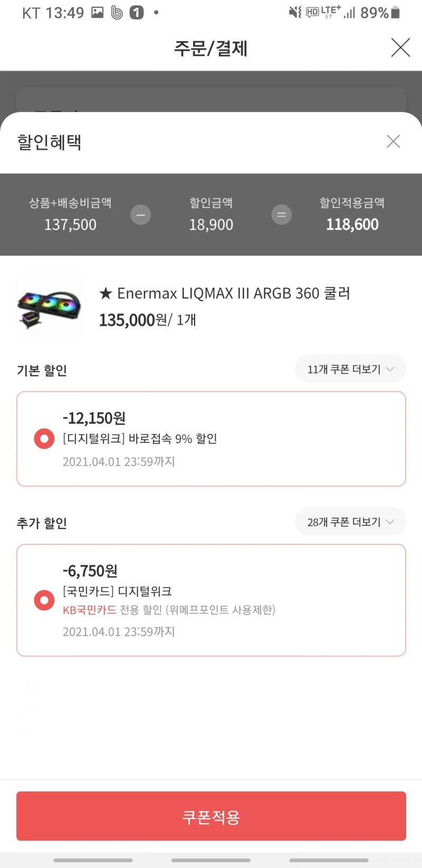Tap the chevron next to 11개 쿠폰 더보기
422x868 pixels.
tap(390, 369)
